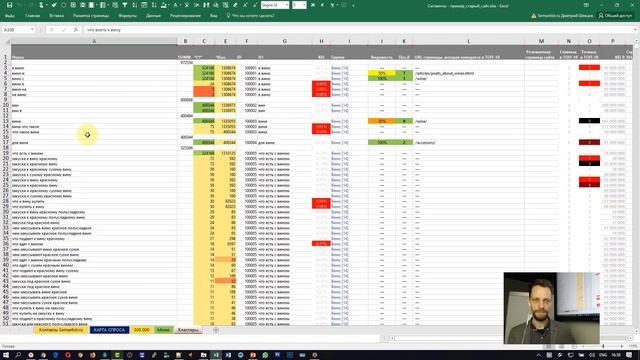Click the /accessory/ URL cell in row 17
The height and width of the screenshot is (360, 640).
(x=469, y=142)
